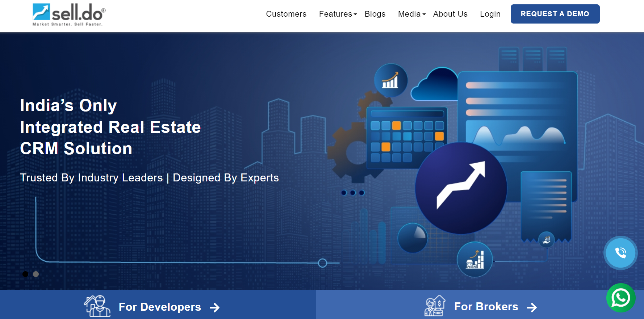The width and height of the screenshot is (644, 319).
Task: Click the cloud illustration
Action: pyautogui.click(x=435, y=84)
